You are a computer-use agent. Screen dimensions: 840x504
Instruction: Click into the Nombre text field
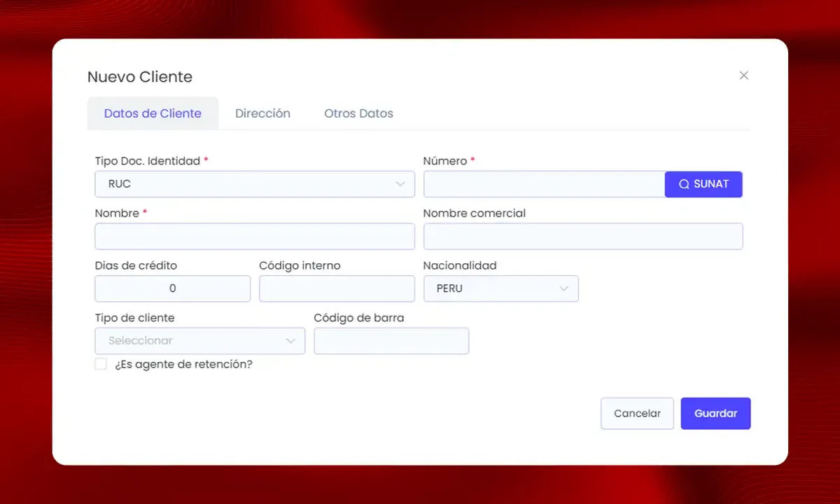tap(255, 237)
